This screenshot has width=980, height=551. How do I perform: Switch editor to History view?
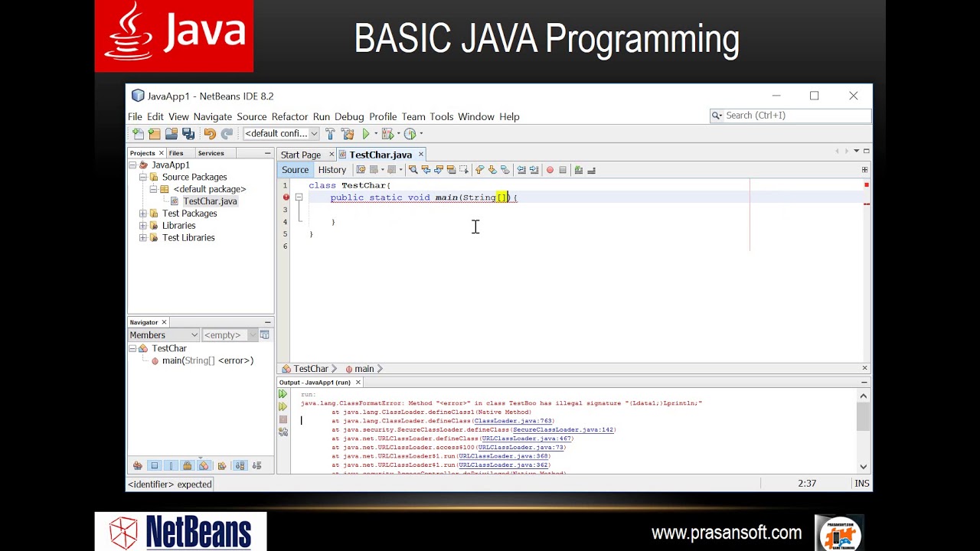pyautogui.click(x=332, y=170)
